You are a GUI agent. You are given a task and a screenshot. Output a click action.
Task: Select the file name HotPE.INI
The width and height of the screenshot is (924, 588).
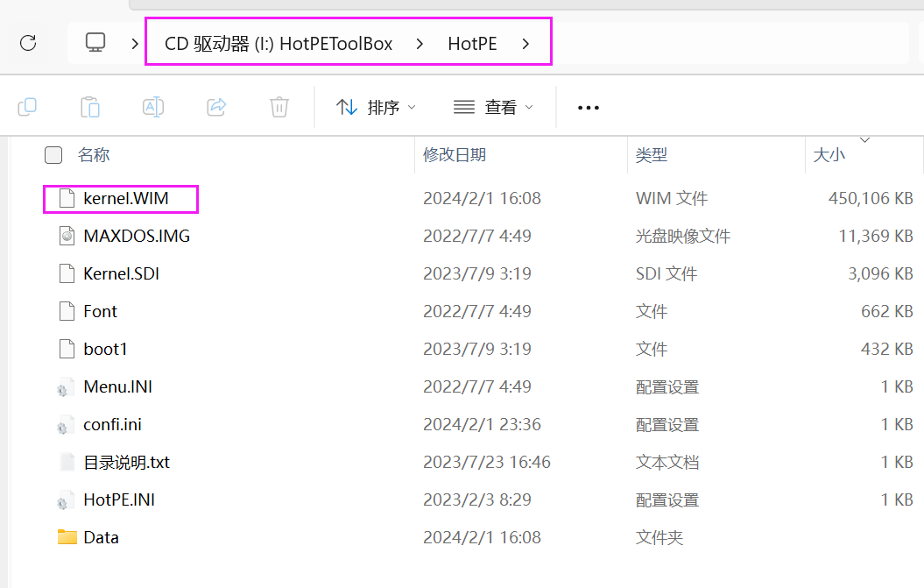(x=119, y=500)
